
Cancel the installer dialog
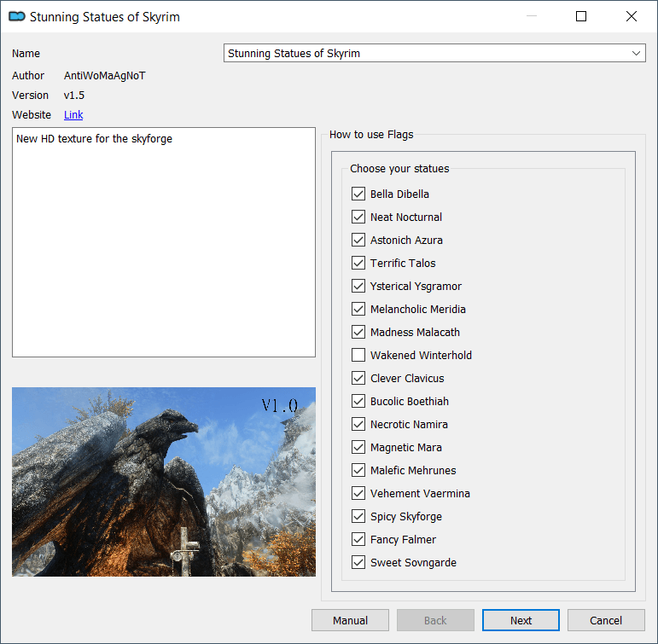[606, 620]
